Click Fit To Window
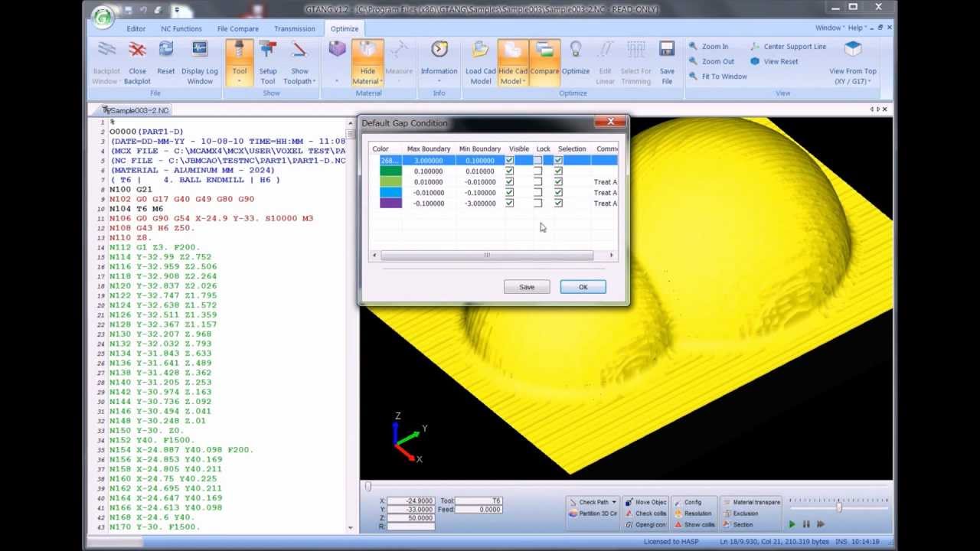Image resolution: width=980 pixels, height=551 pixels. [x=717, y=77]
